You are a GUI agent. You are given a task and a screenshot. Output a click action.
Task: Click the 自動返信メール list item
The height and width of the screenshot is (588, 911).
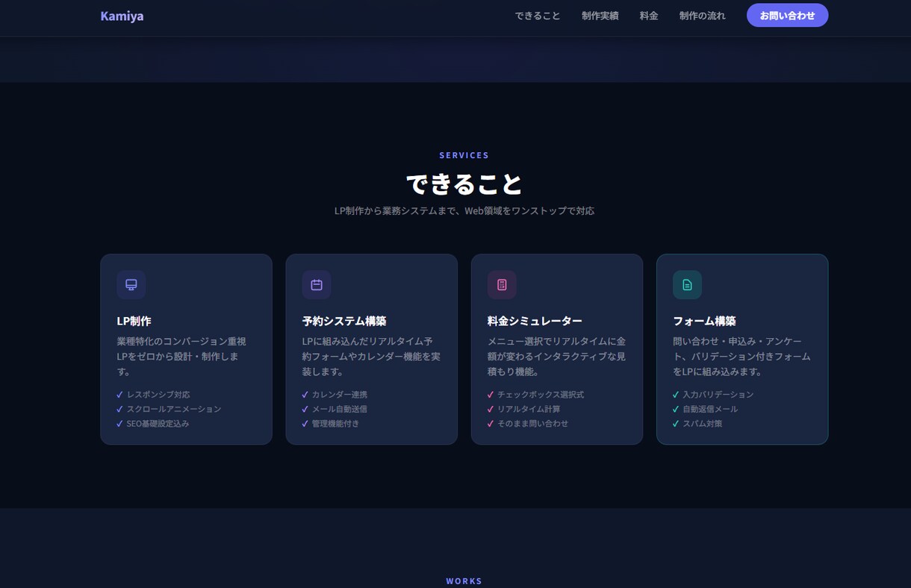point(705,409)
